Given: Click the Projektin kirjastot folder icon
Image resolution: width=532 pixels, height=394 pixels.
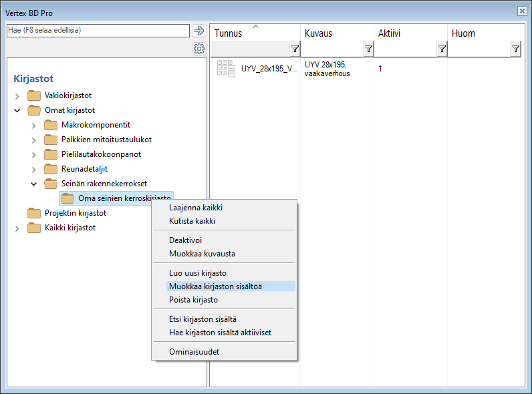Looking at the screenshot, I should click(34, 213).
